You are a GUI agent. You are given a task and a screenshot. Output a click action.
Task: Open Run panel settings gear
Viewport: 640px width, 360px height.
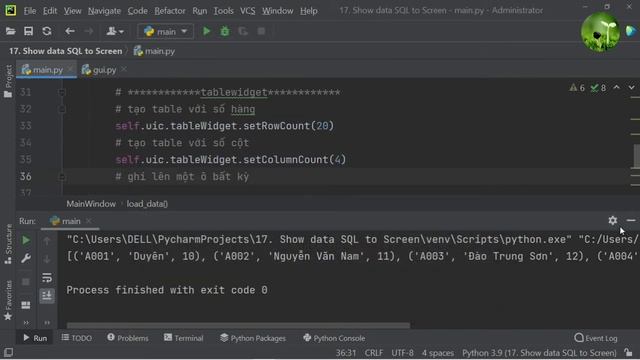(613, 220)
